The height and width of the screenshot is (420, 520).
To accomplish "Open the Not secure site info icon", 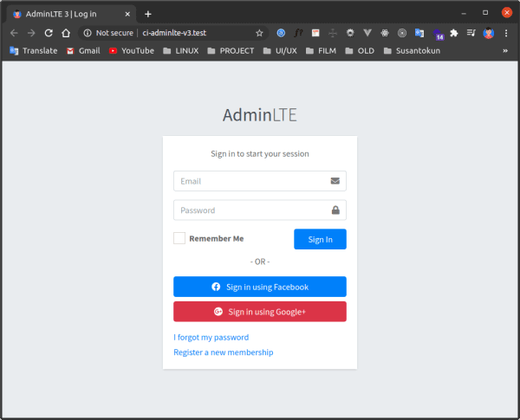I will point(88,33).
